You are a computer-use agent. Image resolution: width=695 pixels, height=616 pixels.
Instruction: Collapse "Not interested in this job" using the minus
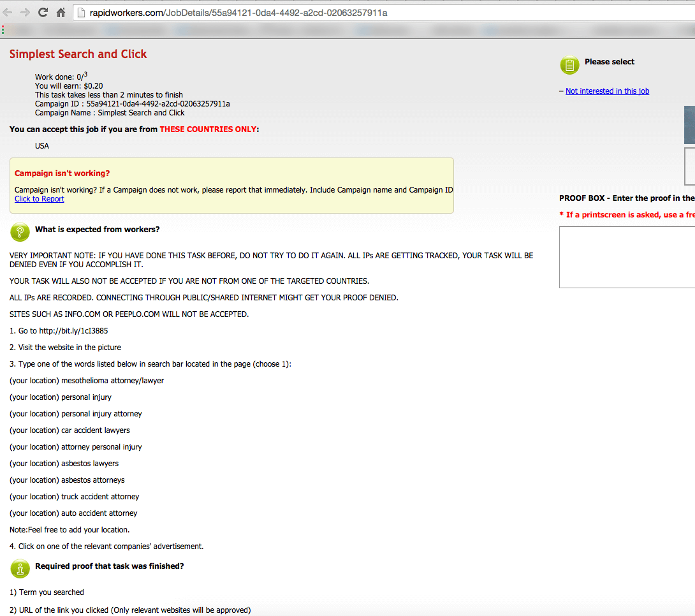click(560, 91)
